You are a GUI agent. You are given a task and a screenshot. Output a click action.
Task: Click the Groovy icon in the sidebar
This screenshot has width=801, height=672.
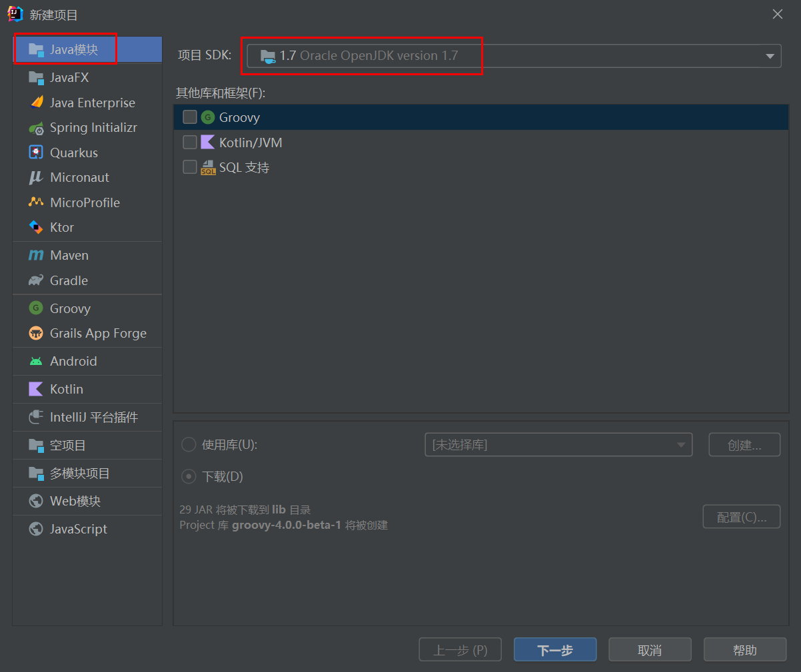[36, 308]
